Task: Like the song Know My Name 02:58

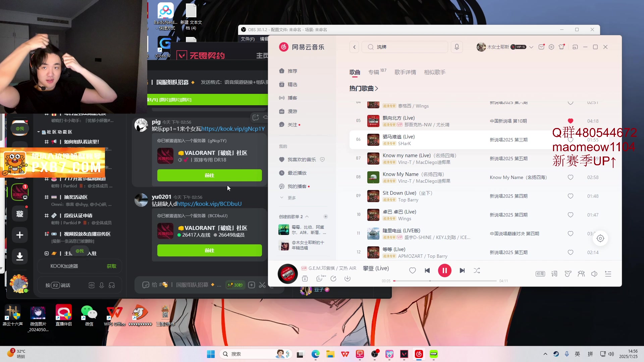Action: tap(570, 177)
